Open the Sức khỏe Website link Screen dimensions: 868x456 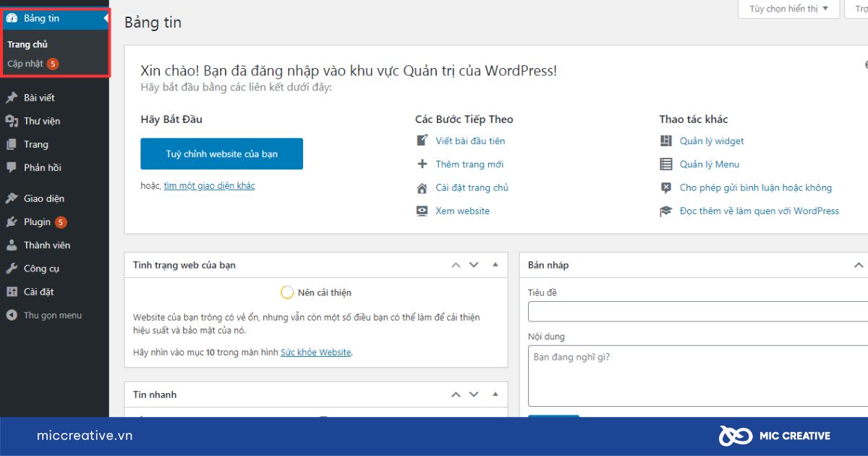click(315, 352)
